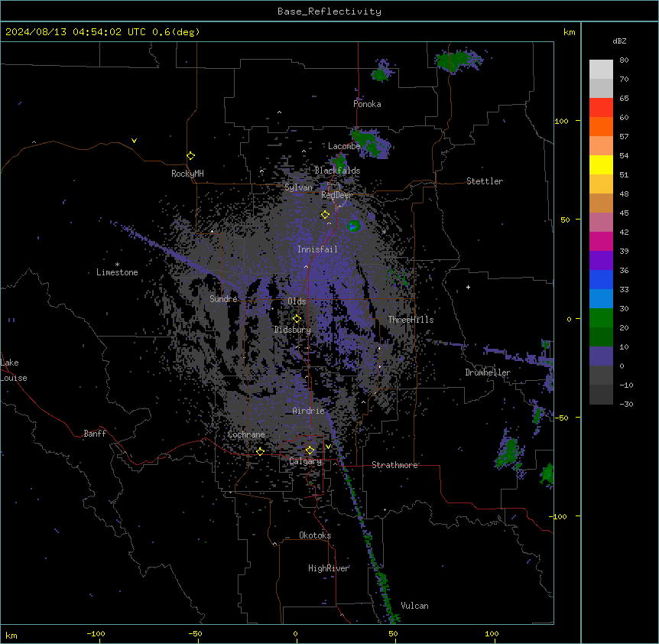Click the -50 tick label on vertical axis

[x=561, y=418]
